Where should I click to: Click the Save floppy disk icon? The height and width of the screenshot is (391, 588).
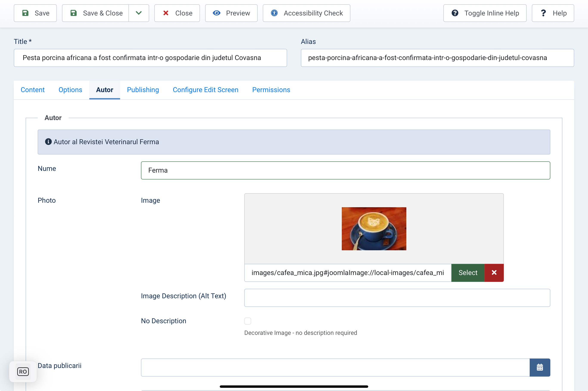tap(25, 13)
